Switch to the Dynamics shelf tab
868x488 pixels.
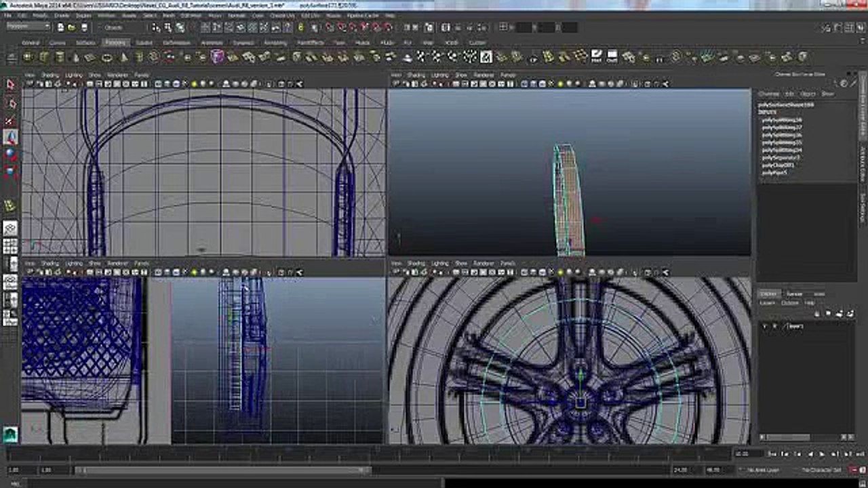click(x=243, y=42)
